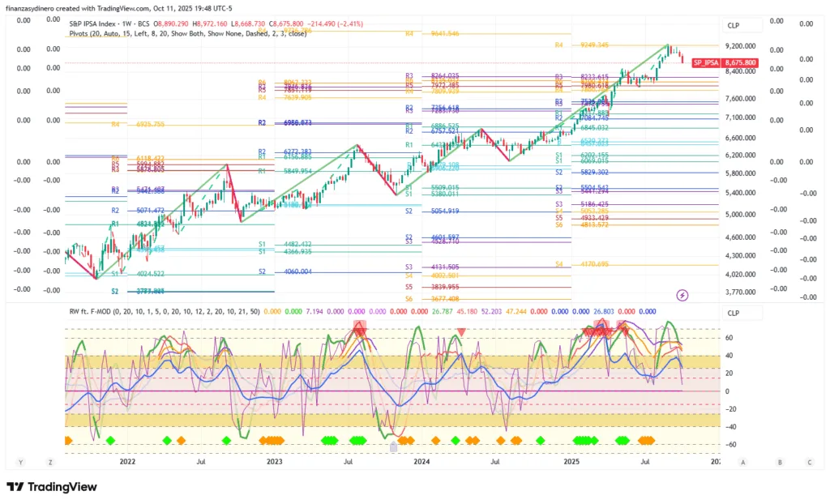
Task: Click the purple lightning bolt icon
Action: point(682,296)
